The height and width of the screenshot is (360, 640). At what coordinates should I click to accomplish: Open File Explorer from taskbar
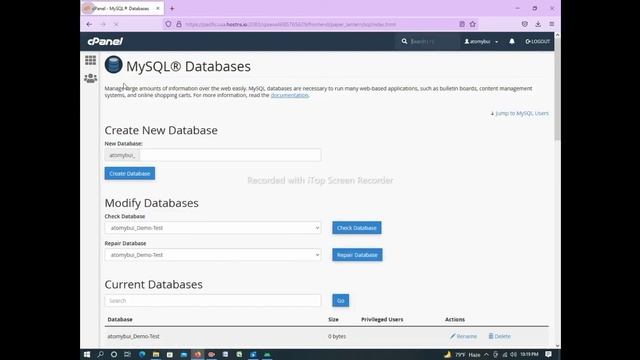click(x=156, y=354)
